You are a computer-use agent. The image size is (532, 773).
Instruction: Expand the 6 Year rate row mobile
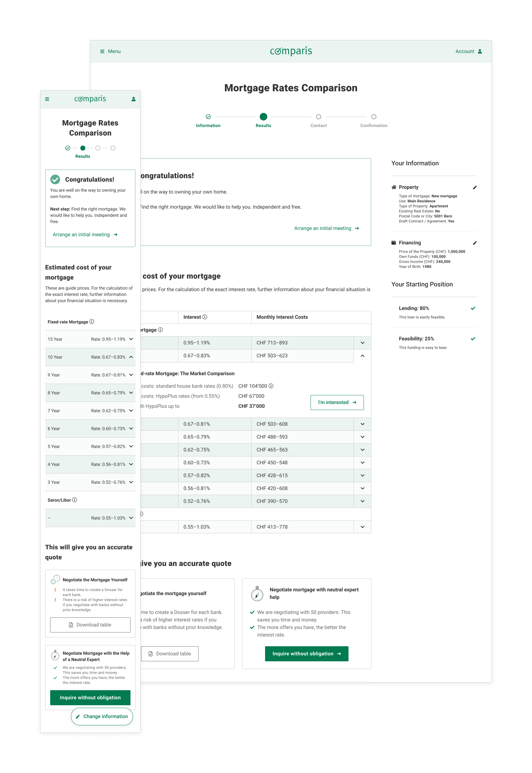(x=90, y=429)
